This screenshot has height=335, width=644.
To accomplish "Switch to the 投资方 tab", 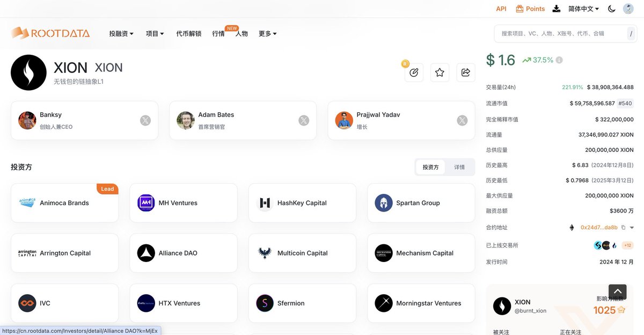I will [x=430, y=167].
